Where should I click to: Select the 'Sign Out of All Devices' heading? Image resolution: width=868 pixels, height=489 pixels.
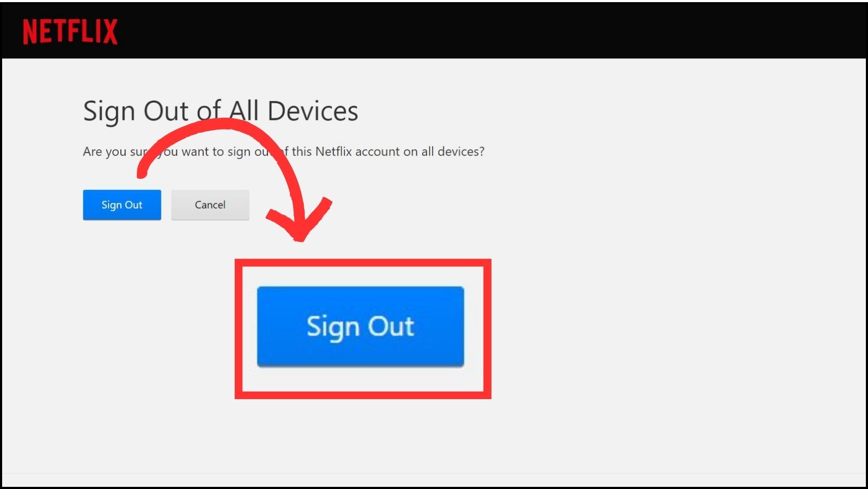click(220, 111)
